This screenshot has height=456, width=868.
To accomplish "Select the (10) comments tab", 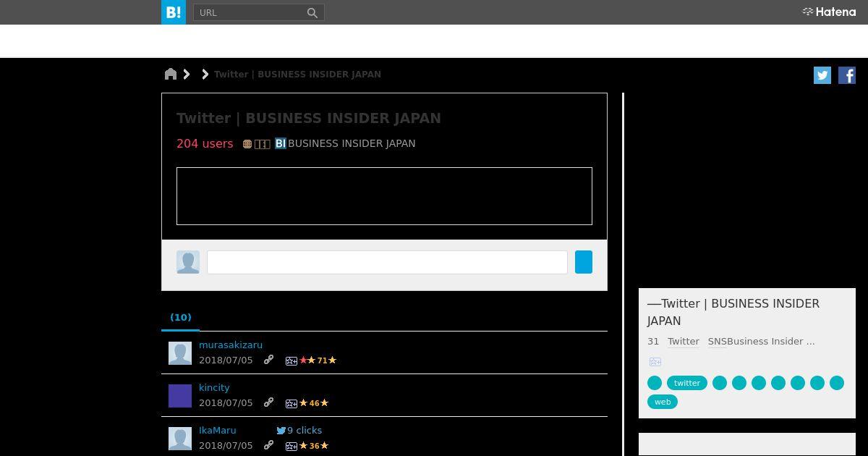I will click(x=181, y=317).
